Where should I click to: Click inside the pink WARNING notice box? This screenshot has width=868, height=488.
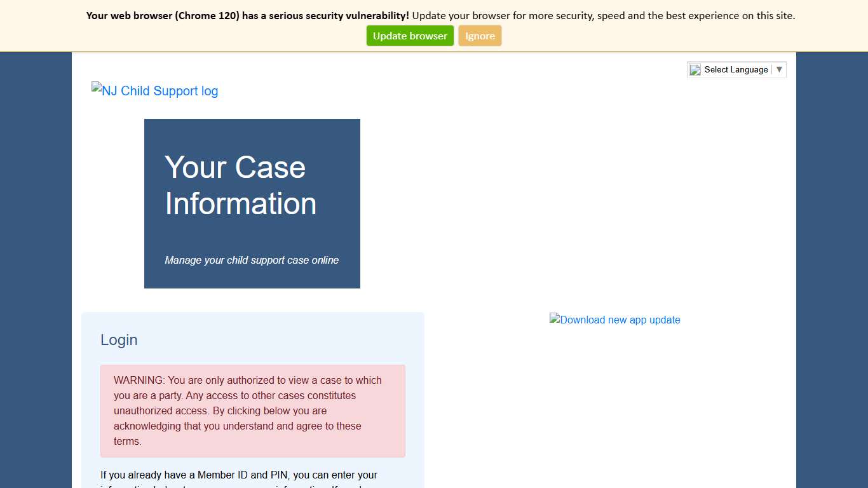pos(252,410)
